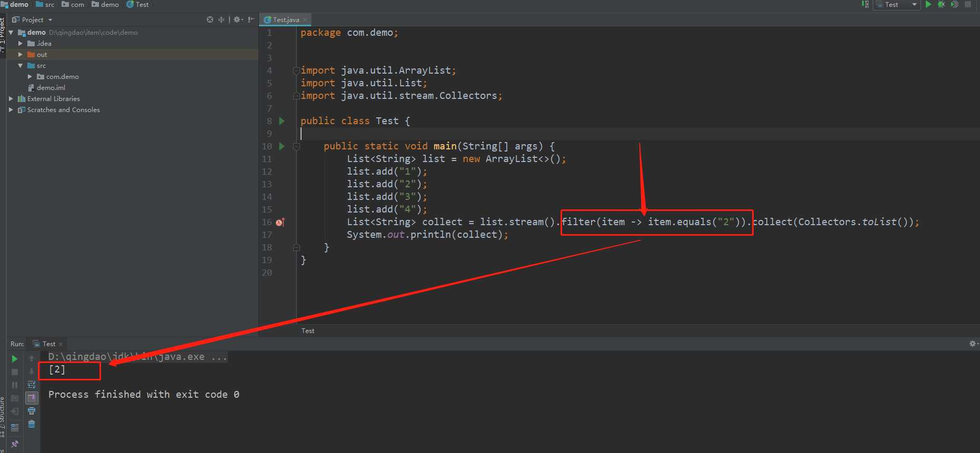Run Test with Coverage icon
Viewport: 980px width, 453px height.
coord(955,4)
